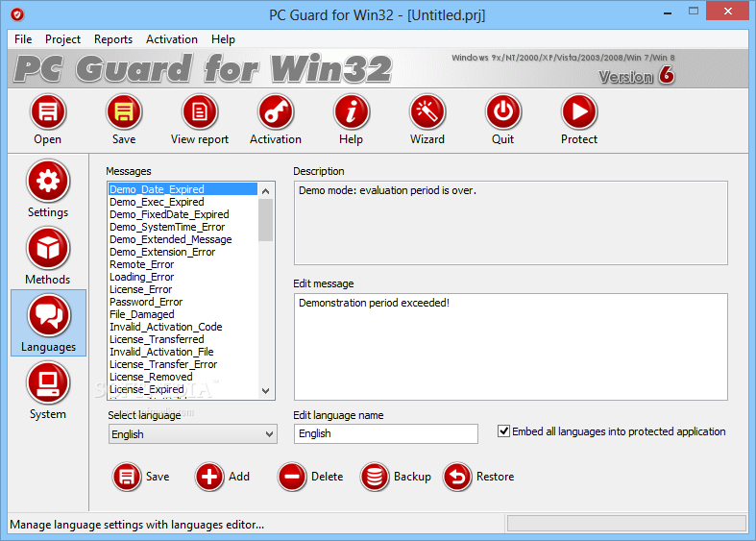Launch the Wizard icon
Screen dimensions: 756x541
click(x=427, y=111)
